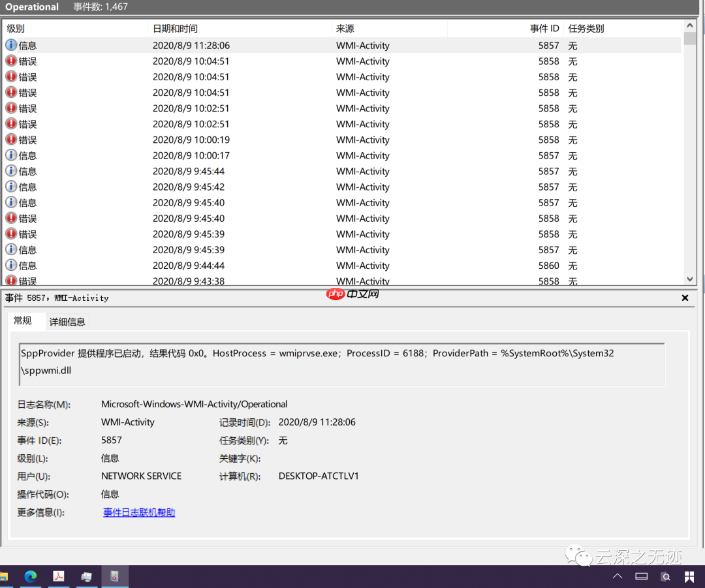Sort by the 事件 ID column header
Screen dimensions: 705x588
tap(505, 28)
